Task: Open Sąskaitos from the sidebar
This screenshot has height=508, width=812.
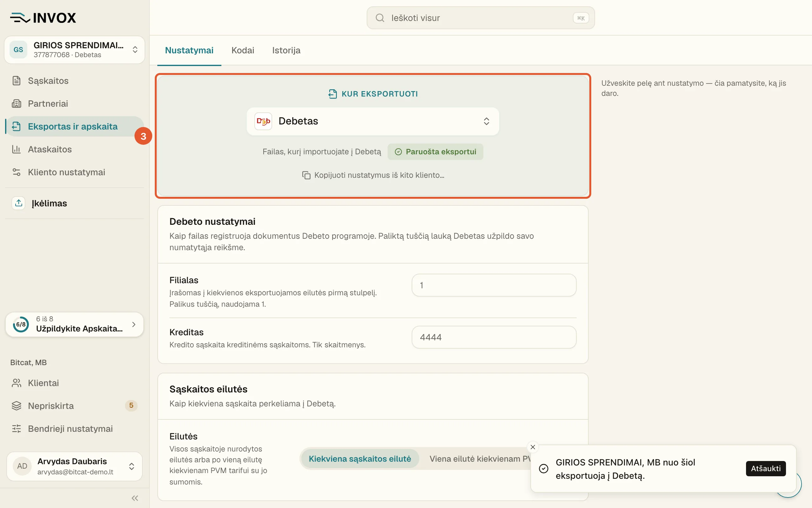Action: coord(75,81)
